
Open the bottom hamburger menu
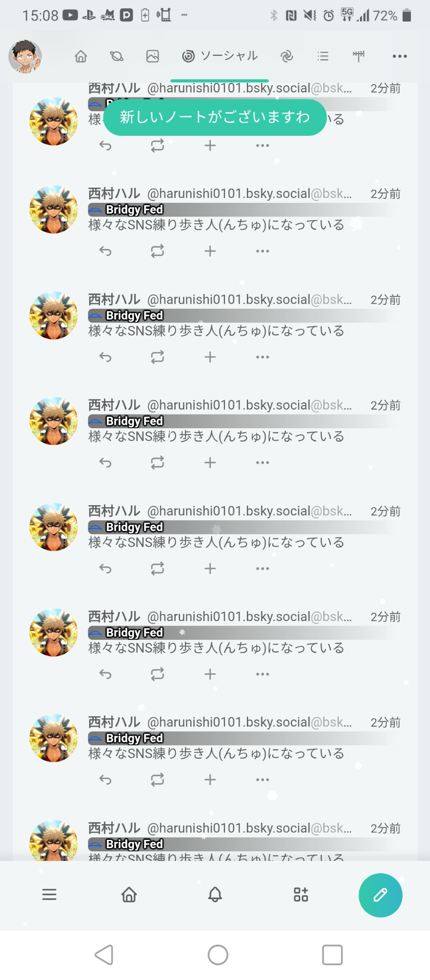point(49,895)
